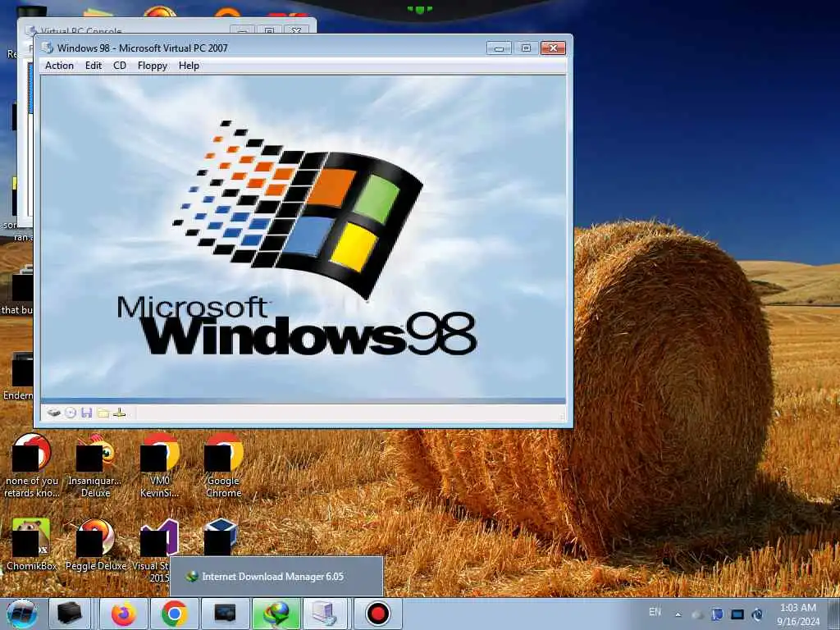The height and width of the screenshot is (630, 840).
Task: Click the floppy disk icon in status bar
Action: coord(87,413)
